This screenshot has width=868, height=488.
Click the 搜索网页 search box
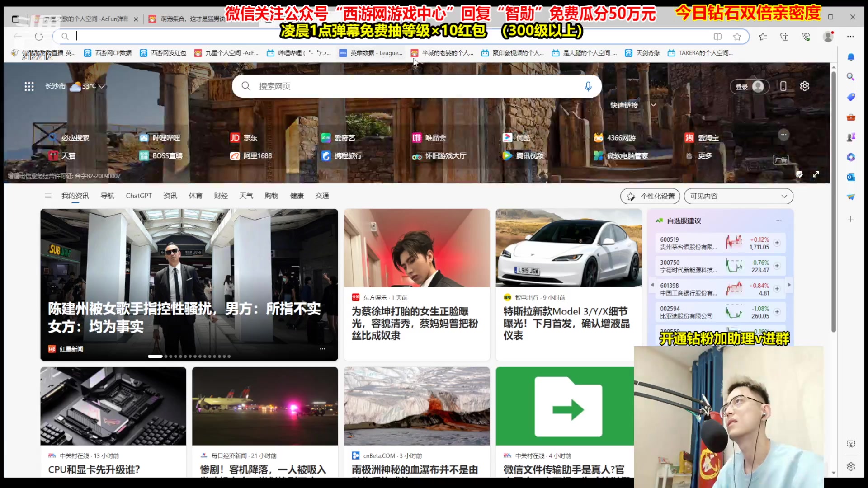(416, 86)
